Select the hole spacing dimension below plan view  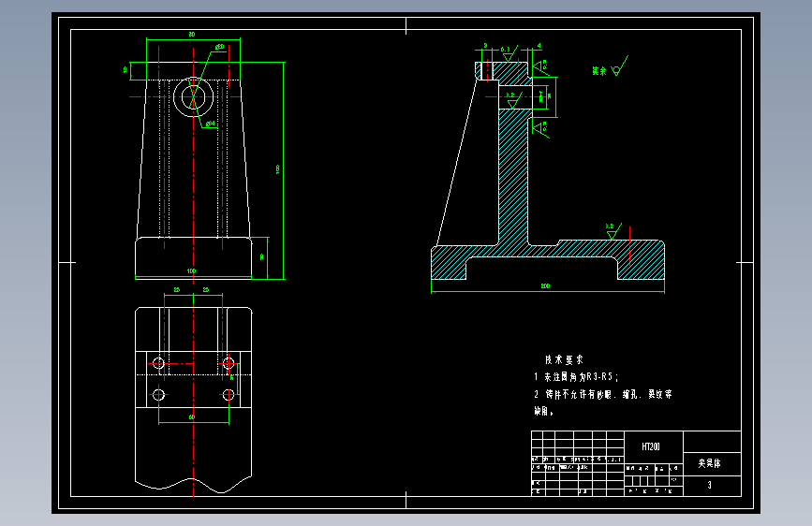pos(192,417)
